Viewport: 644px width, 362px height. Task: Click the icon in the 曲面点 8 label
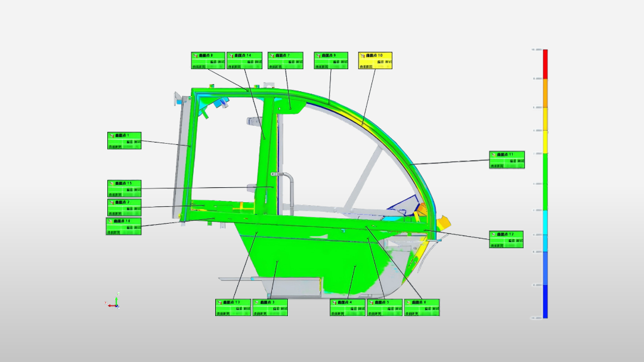pos(195,55)
